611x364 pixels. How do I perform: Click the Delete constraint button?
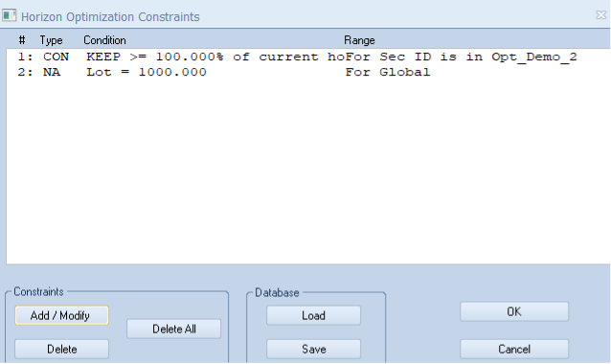tap(61, 349)
